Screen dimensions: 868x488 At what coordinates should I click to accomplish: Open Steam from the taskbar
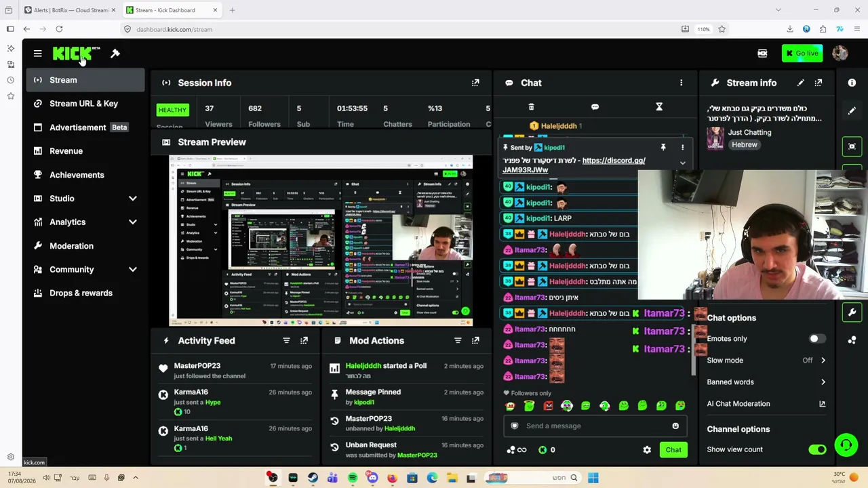click(x=313, y=479)
